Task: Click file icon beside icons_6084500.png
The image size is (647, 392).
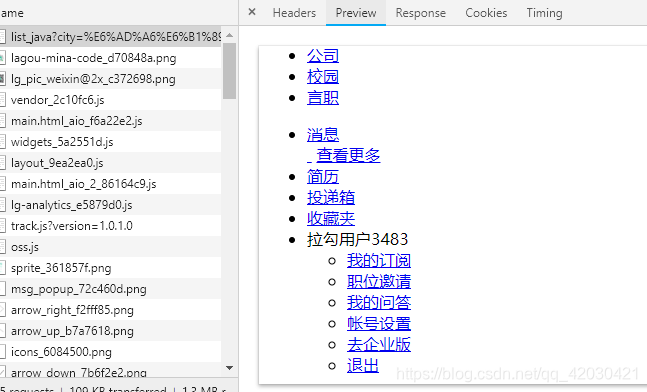Action: pyautogui.click(x=2, y=352)
